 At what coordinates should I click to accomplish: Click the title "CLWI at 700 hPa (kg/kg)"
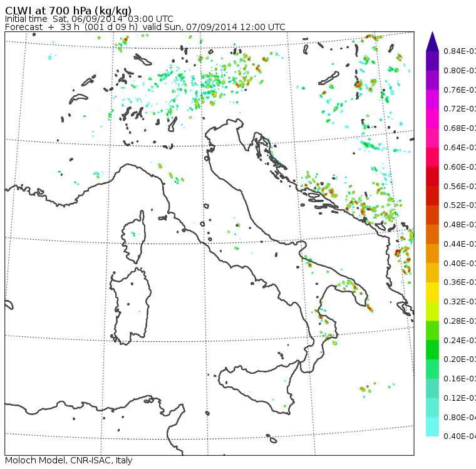[68, 11]
